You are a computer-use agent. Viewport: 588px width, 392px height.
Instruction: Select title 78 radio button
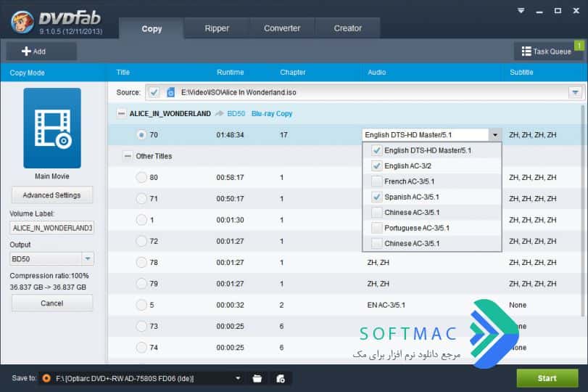[141, 262]
